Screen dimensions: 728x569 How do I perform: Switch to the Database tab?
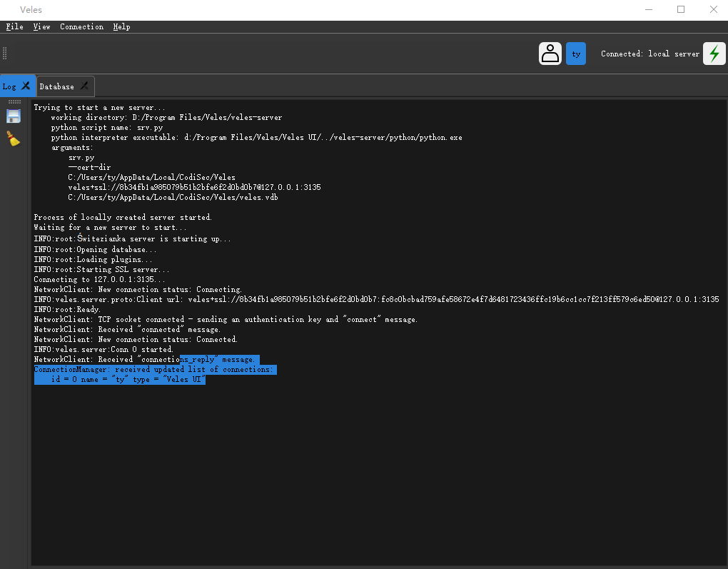click(57, 86)
